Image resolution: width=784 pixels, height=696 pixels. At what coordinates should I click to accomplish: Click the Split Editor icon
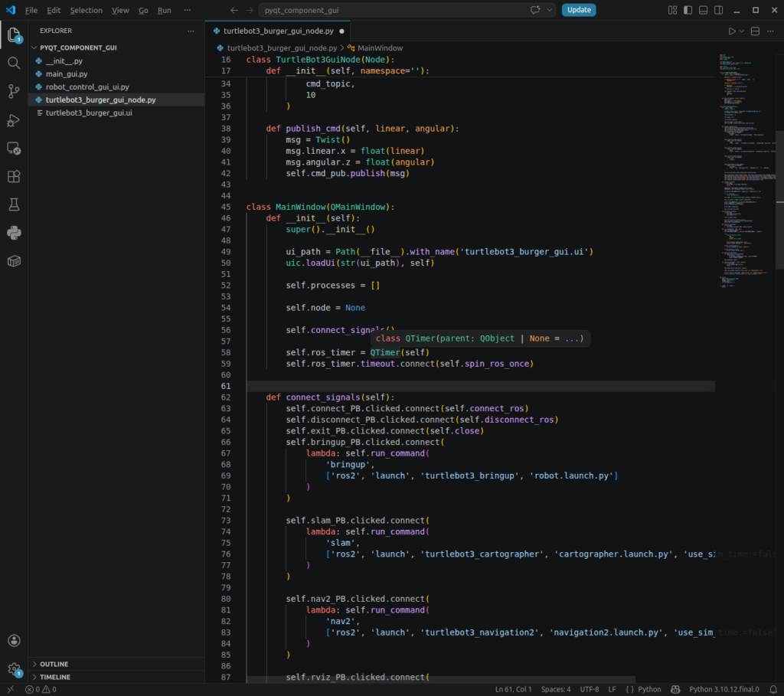(x=755, y=31)
